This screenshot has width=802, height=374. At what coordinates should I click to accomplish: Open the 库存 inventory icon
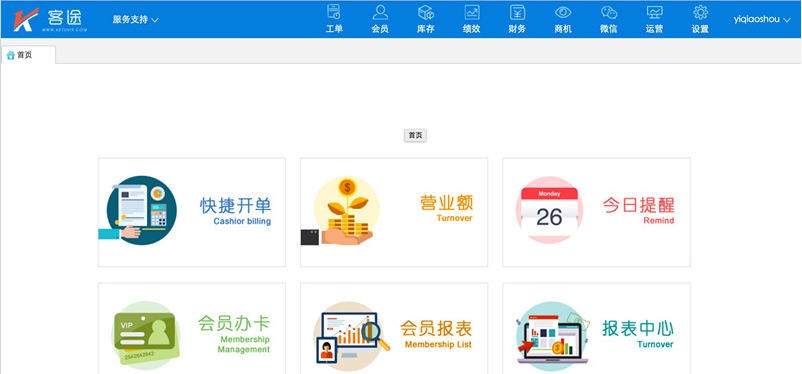coord(426,12)
